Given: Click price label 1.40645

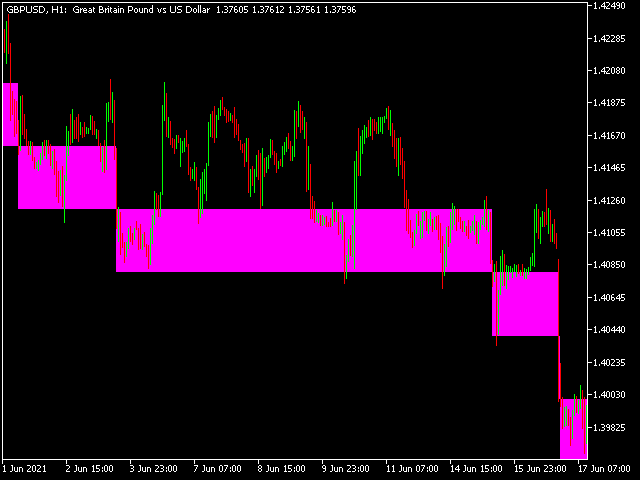Looking at the screenshot, I should point(609,298).
